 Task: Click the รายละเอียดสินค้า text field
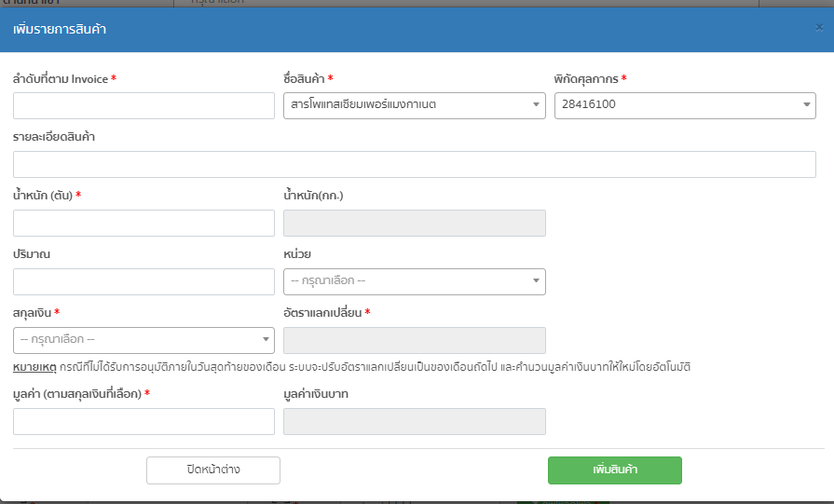point(415,164)
